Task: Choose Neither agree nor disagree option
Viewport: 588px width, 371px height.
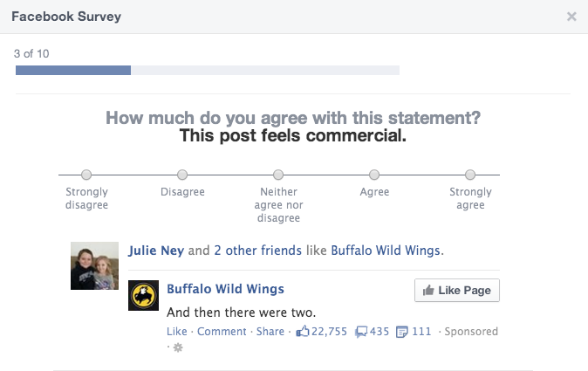Action: pyautogui.click(x=278, y=175)
